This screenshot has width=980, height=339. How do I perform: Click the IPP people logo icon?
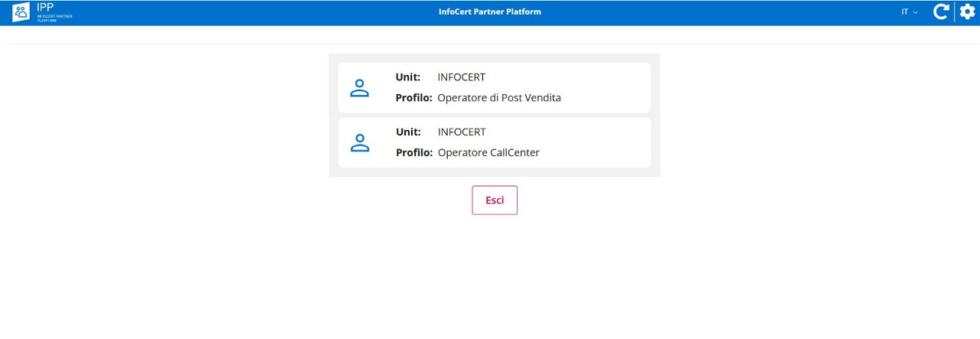coord(21,11)
